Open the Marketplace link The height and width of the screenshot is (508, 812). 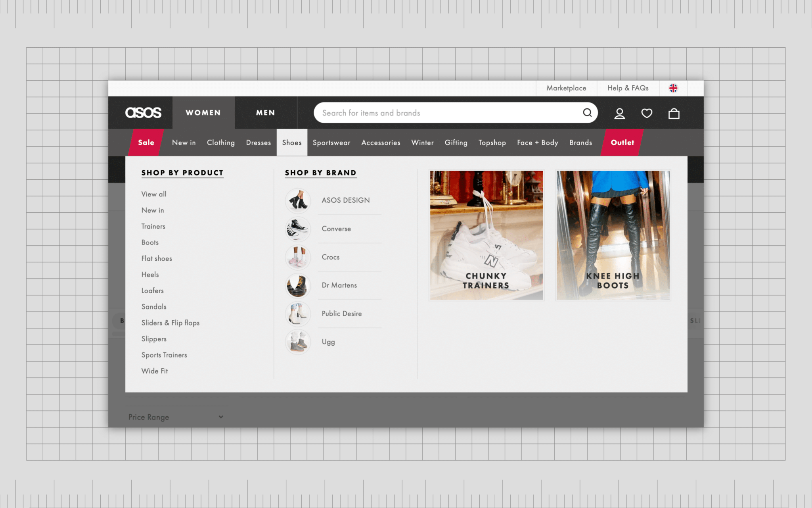566,88
